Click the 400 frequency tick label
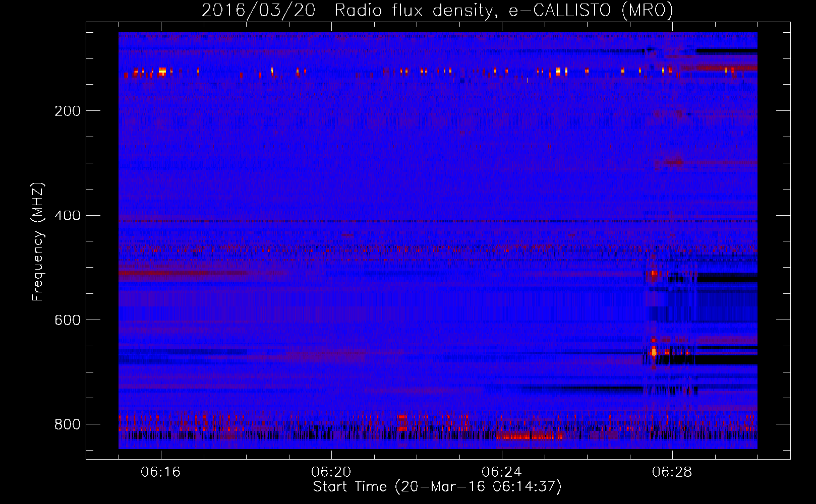This screenshot has width=816, height=504. (x=68, y=216)
